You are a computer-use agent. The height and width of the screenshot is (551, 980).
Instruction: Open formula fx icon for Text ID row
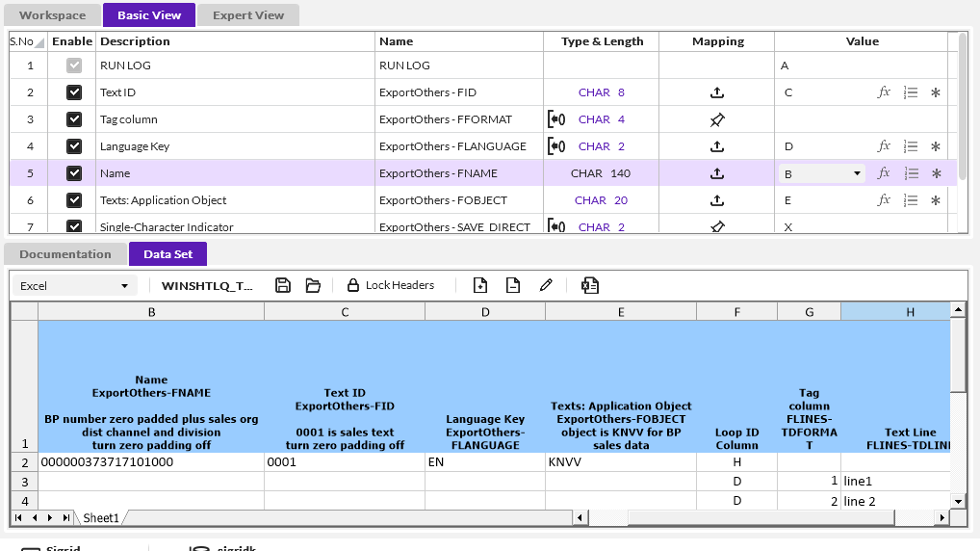pos(884,92)
